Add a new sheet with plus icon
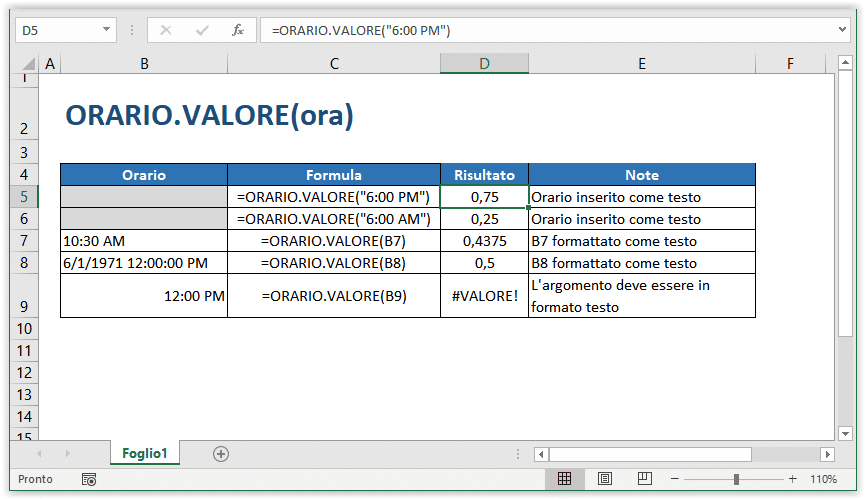Screen dimensions: 865x499 pyautogui.click(x=221, y=454)
